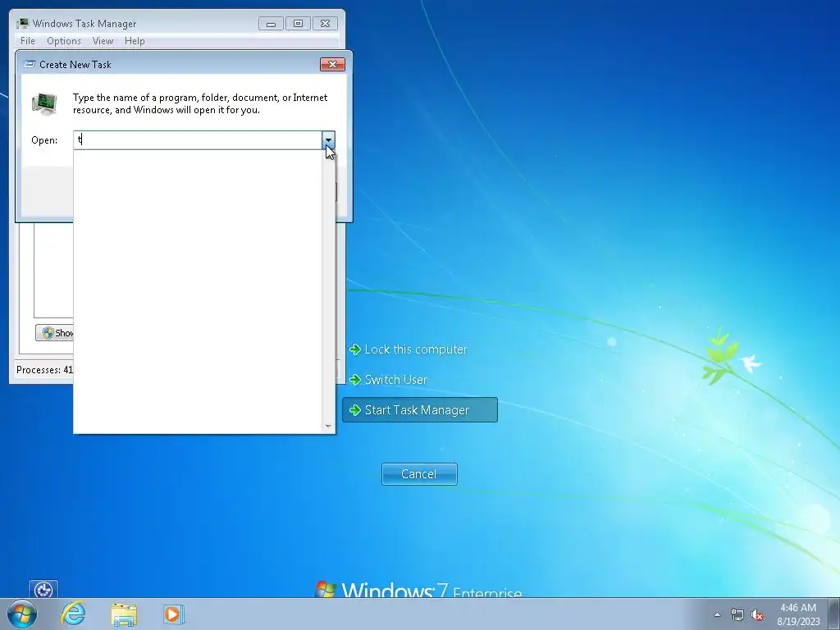The height and width of the screenshot is (630, 840).
Task: Click the Show desktop strip
Action: click(834, 614)
